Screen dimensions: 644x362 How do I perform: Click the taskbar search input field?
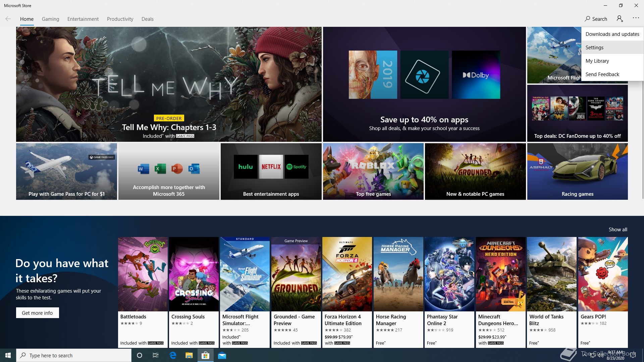pos(74,355)
